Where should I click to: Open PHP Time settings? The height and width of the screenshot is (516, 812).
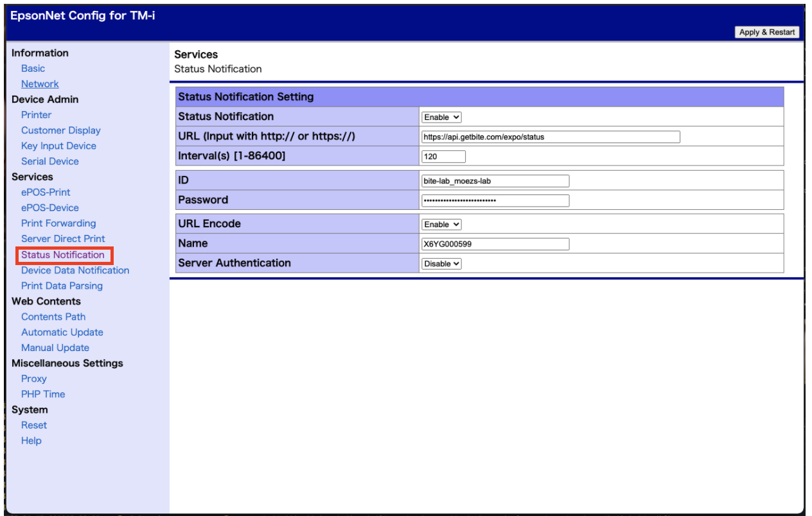click(x=43, y=394)
